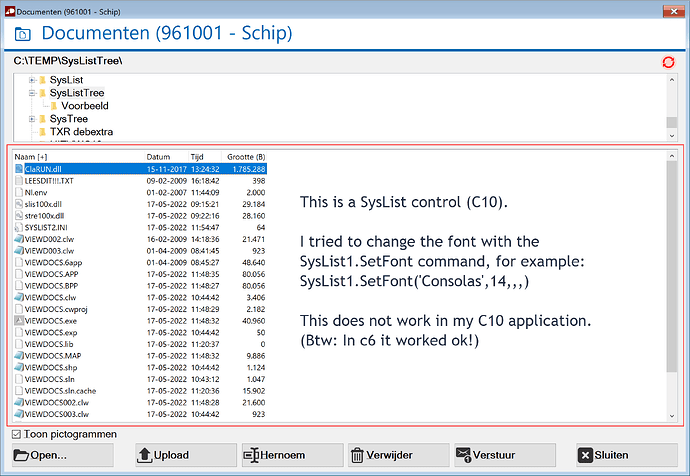
Task: Select the TXR debextra folder
Action: (81, 132)
